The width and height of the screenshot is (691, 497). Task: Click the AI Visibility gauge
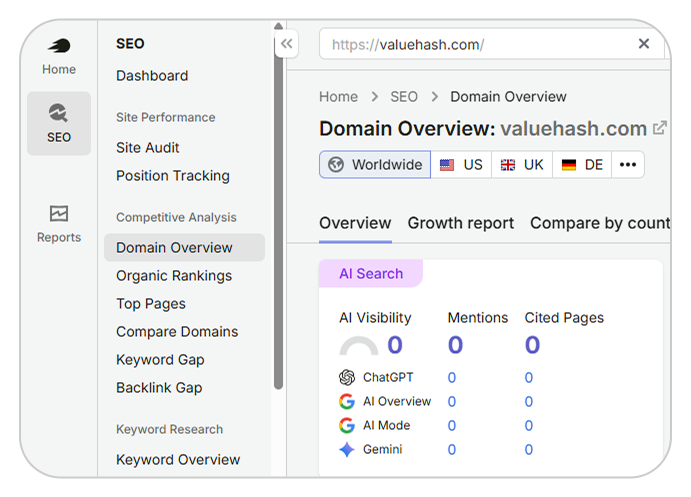[359, 345]
